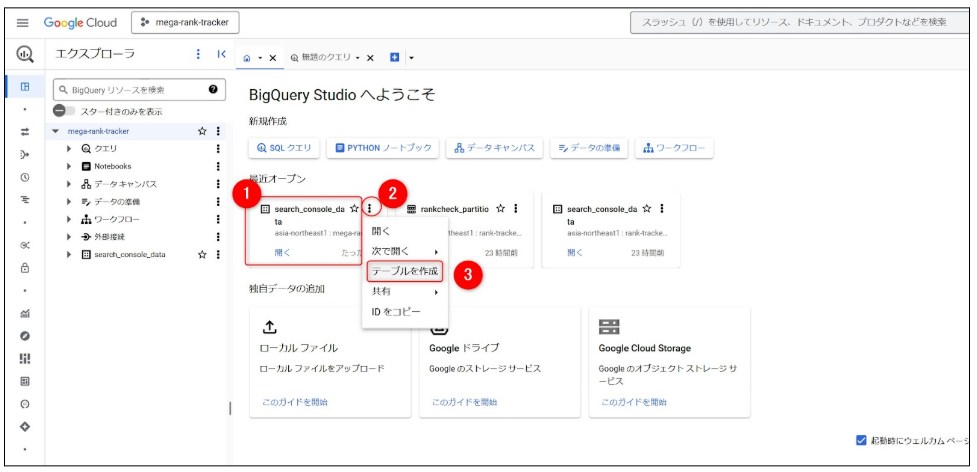The width and height of the screenshot is (977, 472).
Task: Close the 無題のクエリ tab
Action: [370, 58]
